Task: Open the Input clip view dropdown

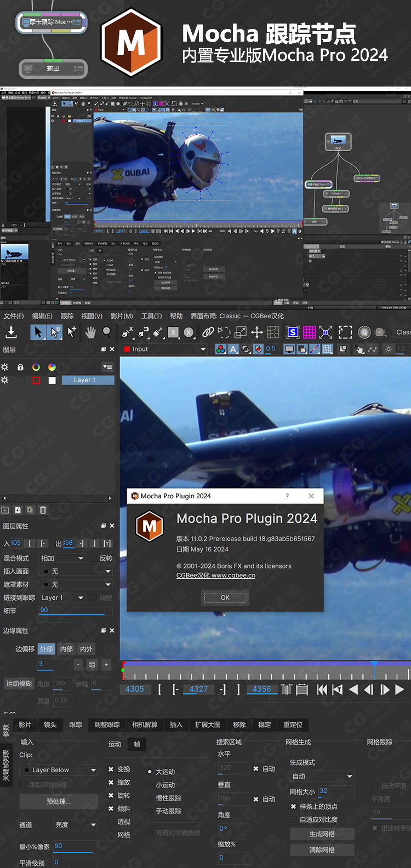Action: click(x=165, y=349)
